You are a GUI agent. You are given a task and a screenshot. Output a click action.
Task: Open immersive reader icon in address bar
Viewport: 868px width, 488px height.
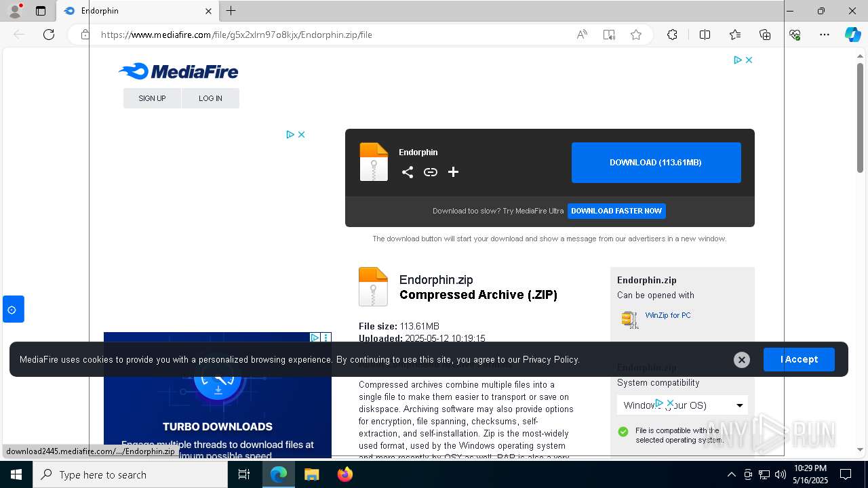point(609,35)
